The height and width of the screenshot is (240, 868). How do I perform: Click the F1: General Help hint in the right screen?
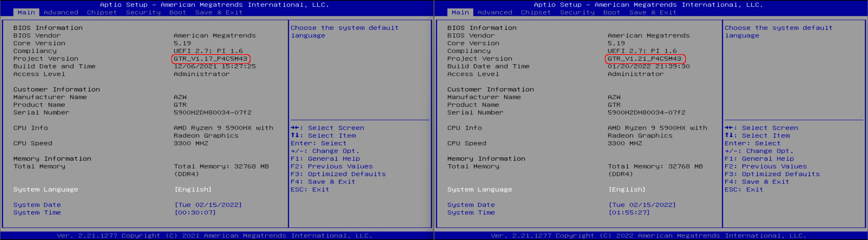[759, 159]
